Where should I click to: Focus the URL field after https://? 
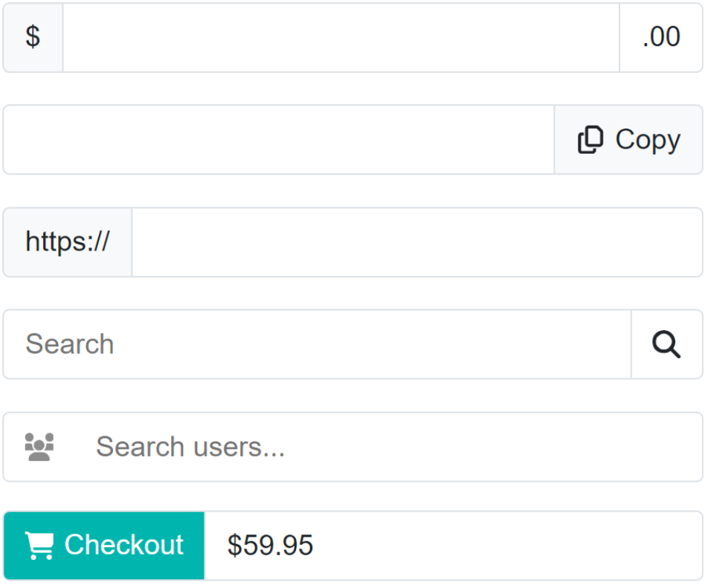416,242
